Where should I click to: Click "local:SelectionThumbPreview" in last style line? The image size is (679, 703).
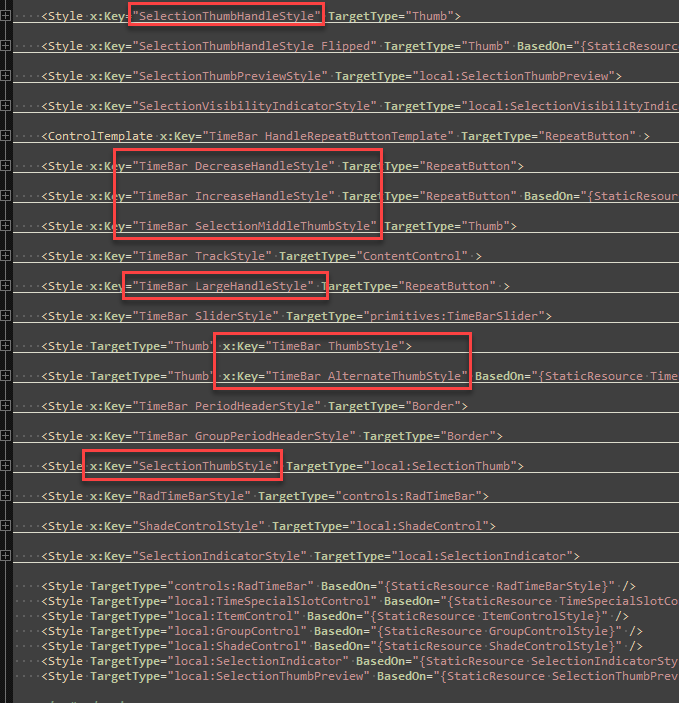coord(269,677)
